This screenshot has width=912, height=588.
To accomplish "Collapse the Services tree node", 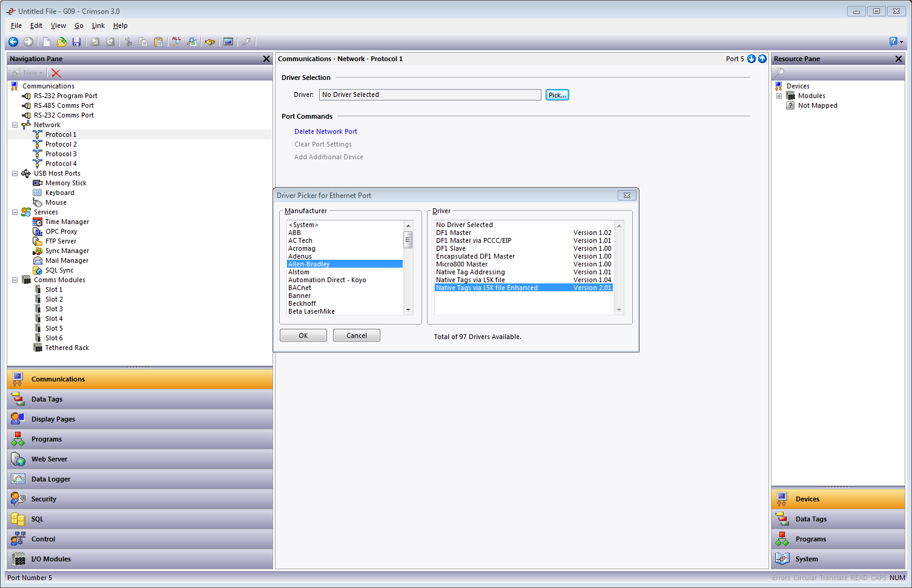I will coord(15,212).
